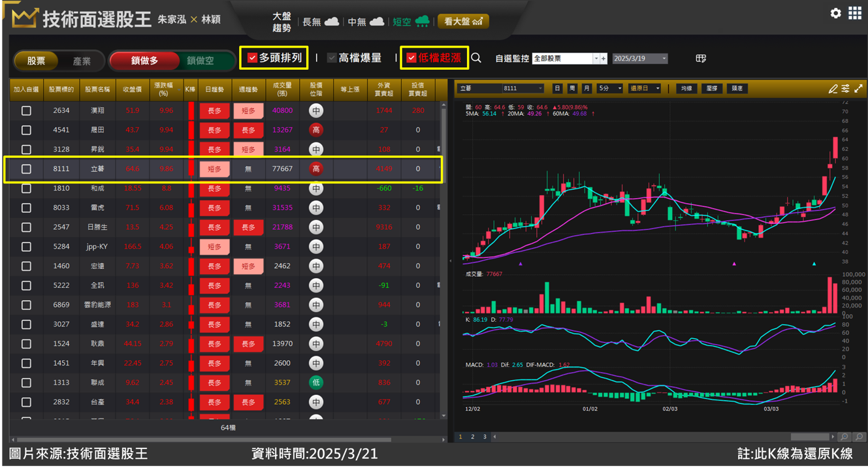The height and width of the screenshot is (470, 868).
Task: Click 短多 daily trend button for 立碁
Action: point(214,169)
